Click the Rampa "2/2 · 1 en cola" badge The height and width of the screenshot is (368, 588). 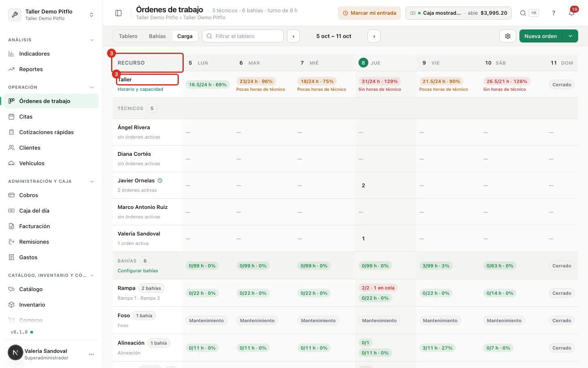tap(378, 288)
